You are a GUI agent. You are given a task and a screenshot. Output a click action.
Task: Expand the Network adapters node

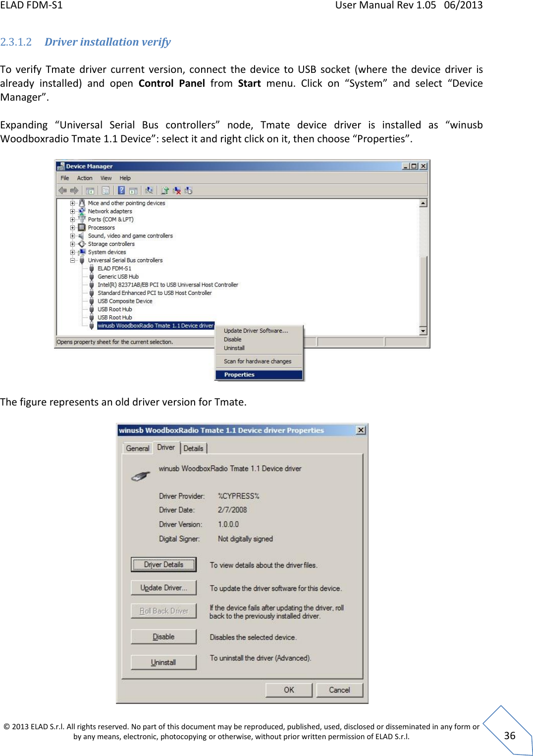point(72,211)
